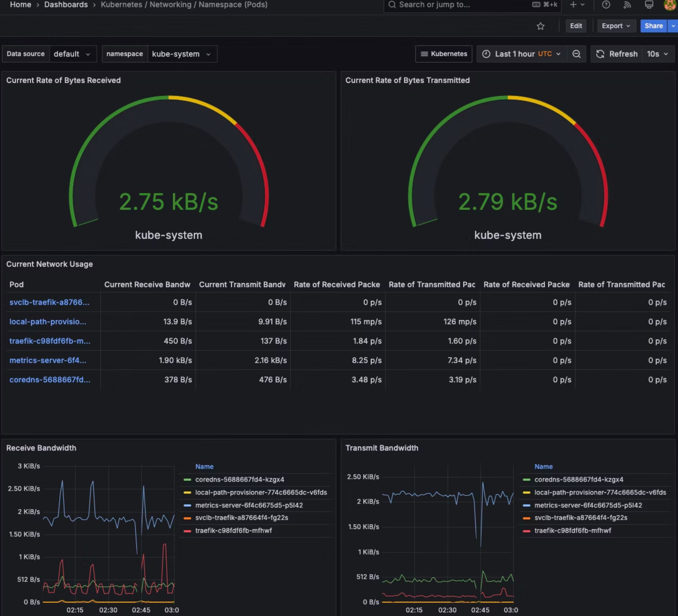The image size is (678, 616).
Task: Open the news feed RSS icon
Action: pyautogui.click(x=627, y=5)
